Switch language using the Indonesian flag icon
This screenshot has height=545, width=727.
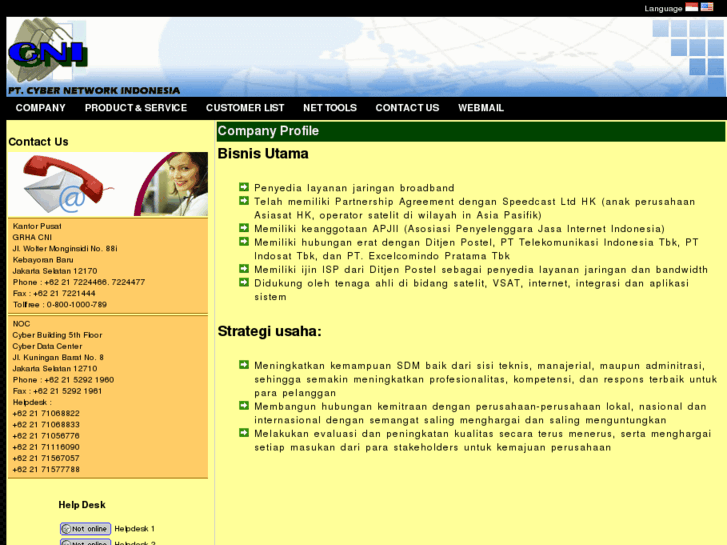691,7
